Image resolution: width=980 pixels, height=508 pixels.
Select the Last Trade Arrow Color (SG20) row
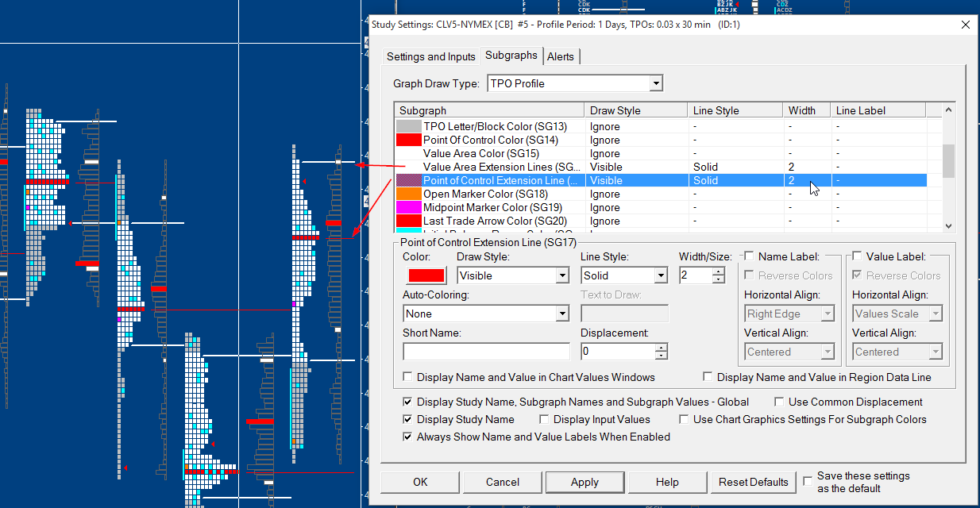[x=660, y=221]
